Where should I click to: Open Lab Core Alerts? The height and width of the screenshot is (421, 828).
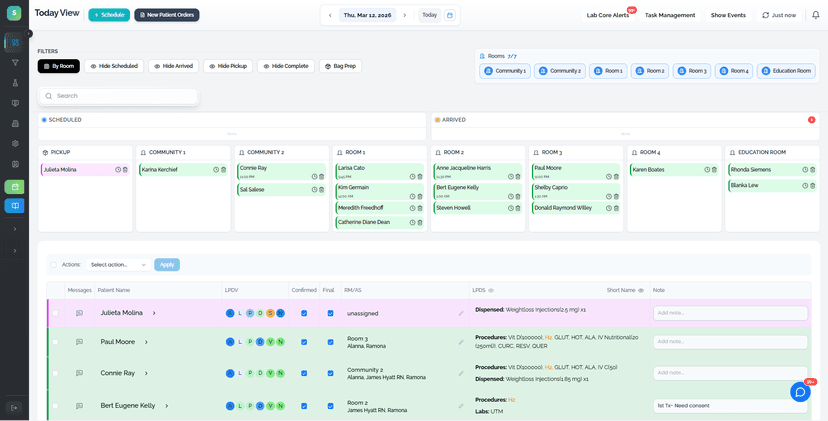(607, 15)
